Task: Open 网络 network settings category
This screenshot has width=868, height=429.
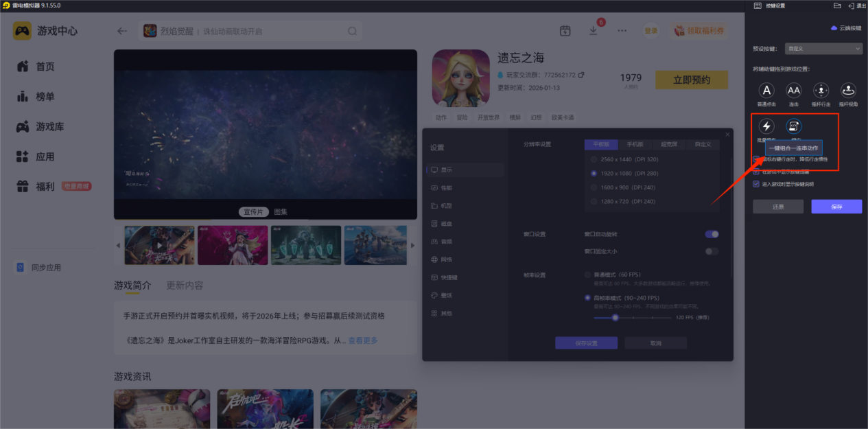Action: point(441,259)
